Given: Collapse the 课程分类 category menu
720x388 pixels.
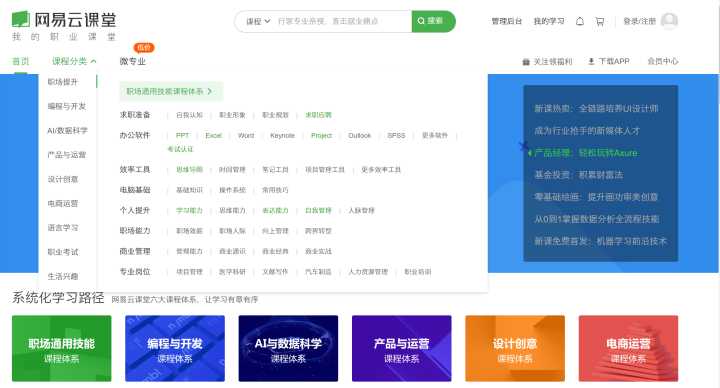Looking at the screenshot, I should tap(74, 61).
